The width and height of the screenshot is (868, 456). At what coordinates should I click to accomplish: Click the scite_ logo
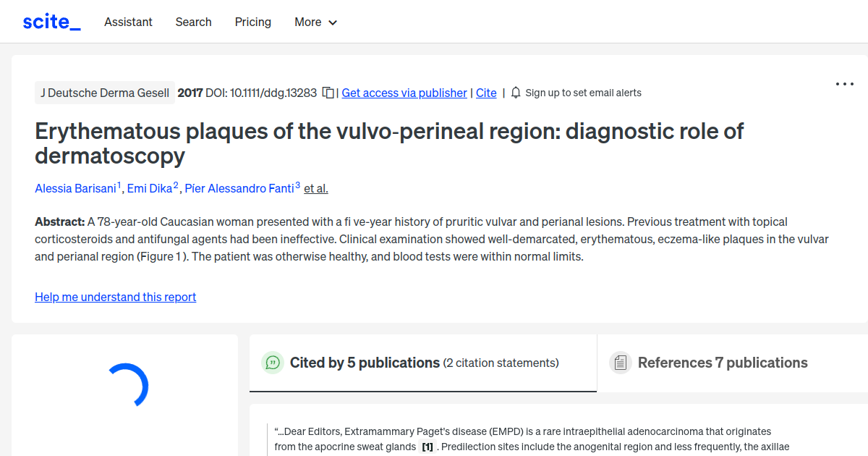click(51, 21)
